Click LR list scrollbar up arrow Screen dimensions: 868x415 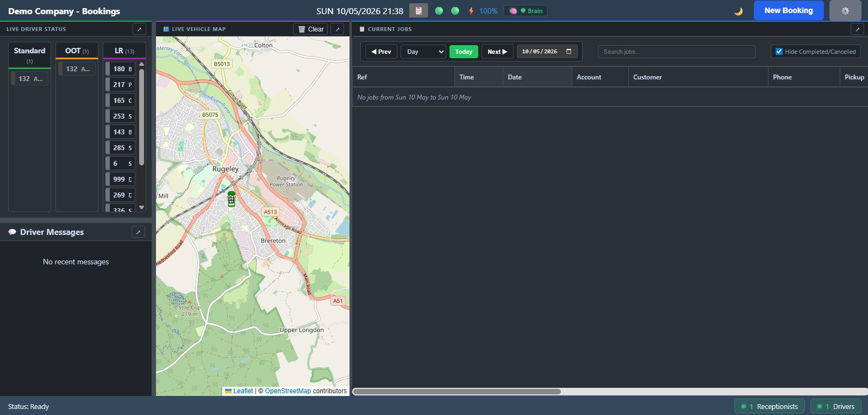pyautogui.click(x=142, y=64)
